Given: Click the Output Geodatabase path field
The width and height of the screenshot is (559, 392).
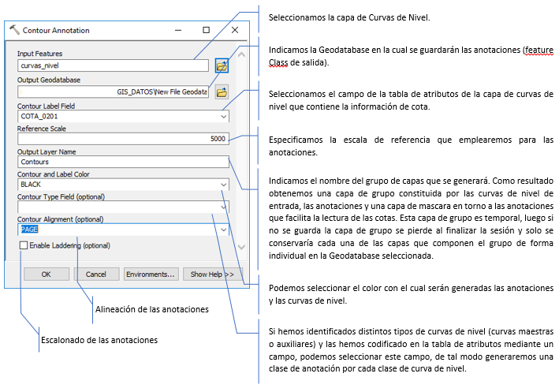Looking at the screenshot, I should click(113, 92).
